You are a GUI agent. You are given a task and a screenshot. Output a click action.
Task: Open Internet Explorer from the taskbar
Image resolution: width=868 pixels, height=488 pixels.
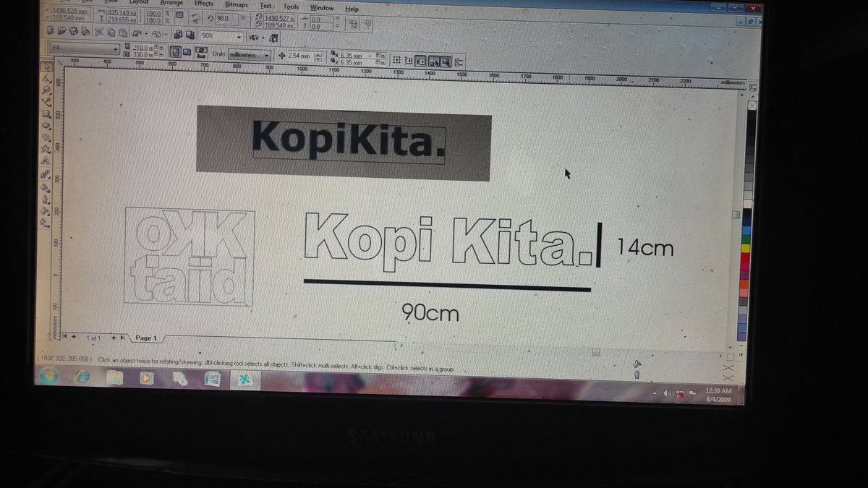[82, 377]
